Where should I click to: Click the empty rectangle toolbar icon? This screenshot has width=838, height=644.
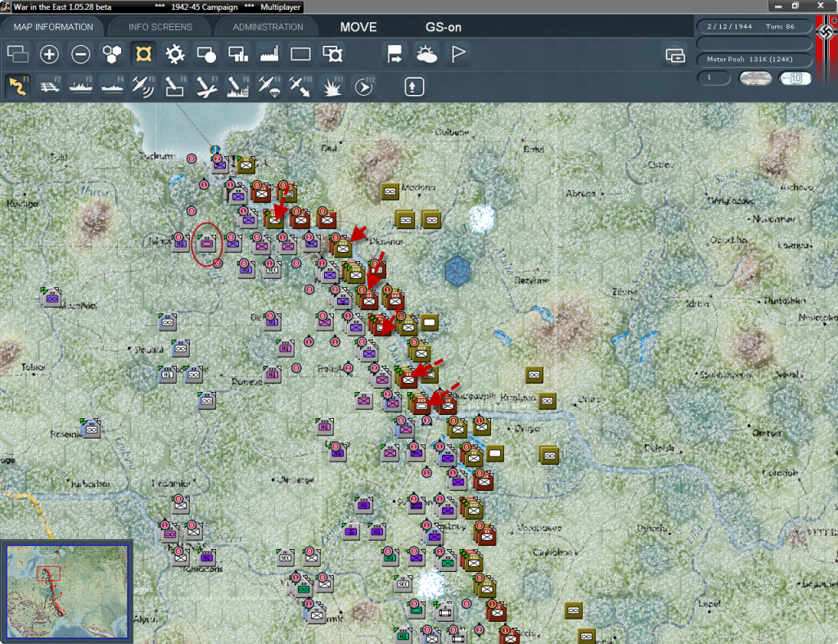[300, 54]
